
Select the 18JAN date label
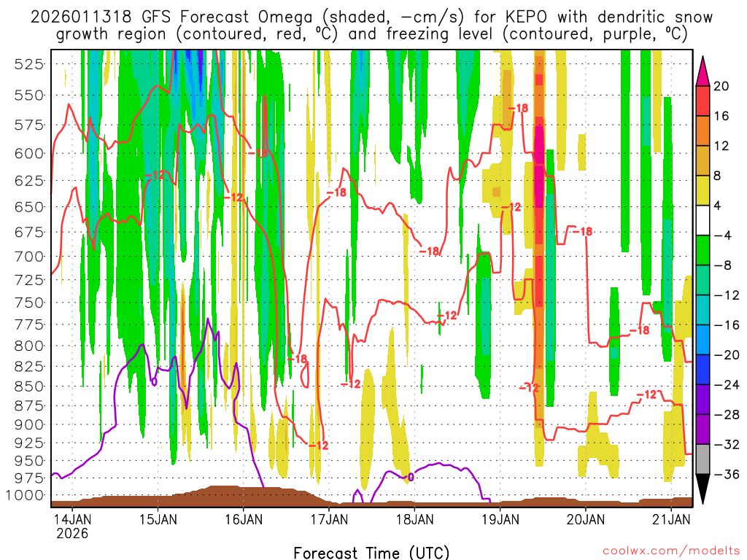pyautogui.click(x=414, y=519)
